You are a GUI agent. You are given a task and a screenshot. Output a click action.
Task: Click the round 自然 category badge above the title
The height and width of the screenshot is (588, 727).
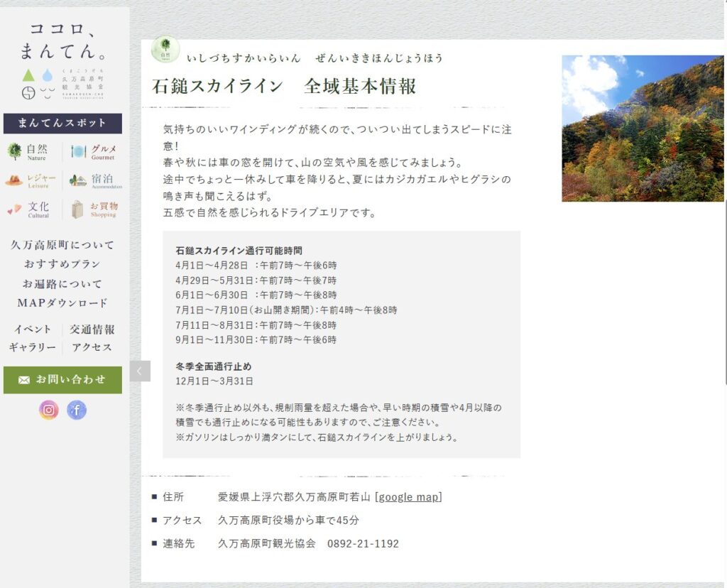[165, 49]
